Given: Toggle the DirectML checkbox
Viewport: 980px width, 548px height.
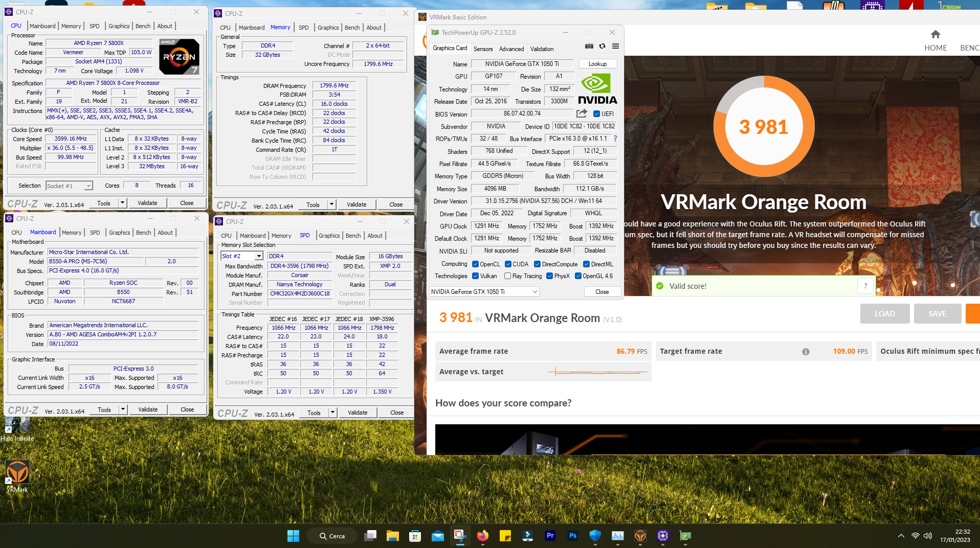Looking at the screenshot, I should [586, 264].
